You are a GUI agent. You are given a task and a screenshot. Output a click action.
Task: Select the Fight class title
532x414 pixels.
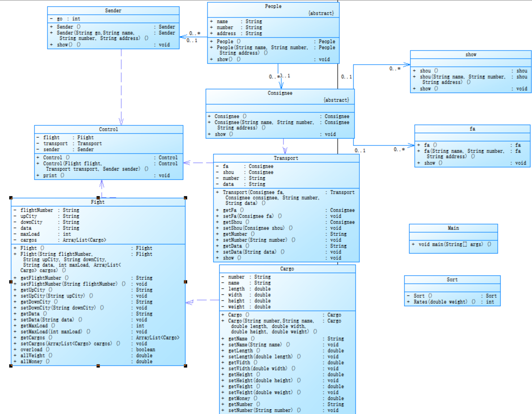click(x=98, y=202)
